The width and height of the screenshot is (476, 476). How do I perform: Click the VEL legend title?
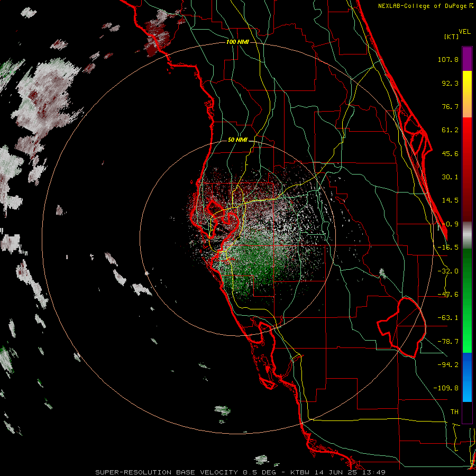tap(464, 32)
